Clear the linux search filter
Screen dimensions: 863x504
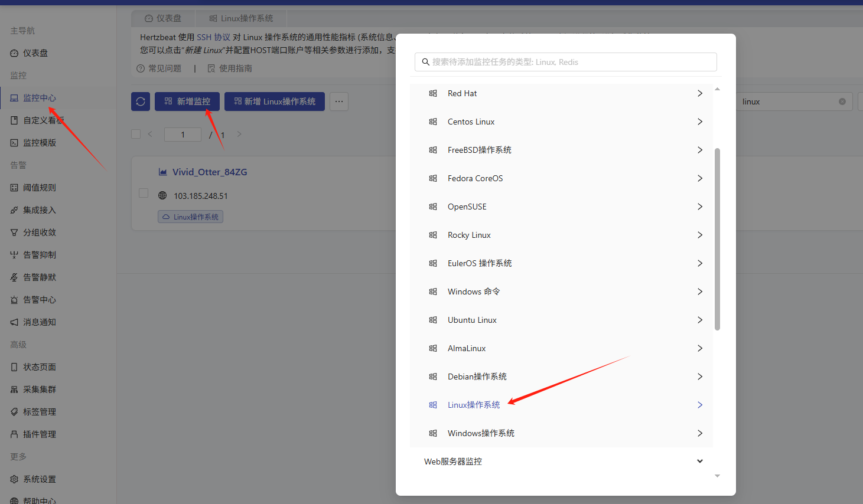[842, 102]
